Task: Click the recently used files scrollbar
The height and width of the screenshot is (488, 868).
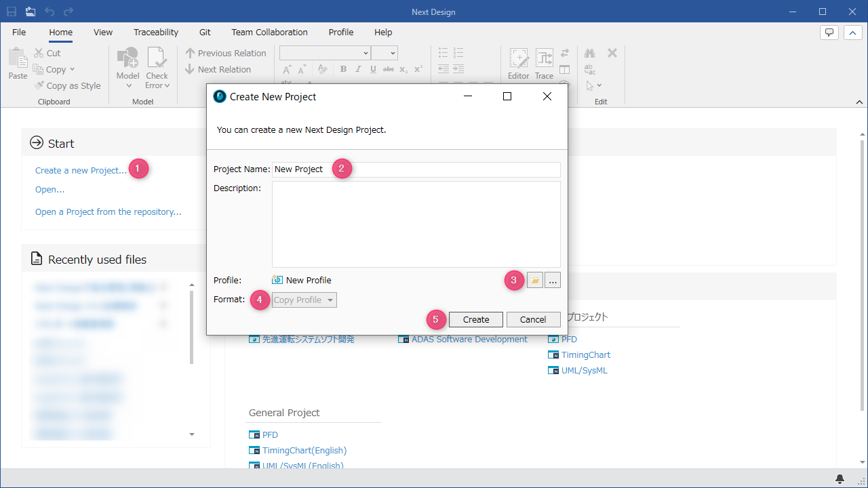Action: (191, 327)
